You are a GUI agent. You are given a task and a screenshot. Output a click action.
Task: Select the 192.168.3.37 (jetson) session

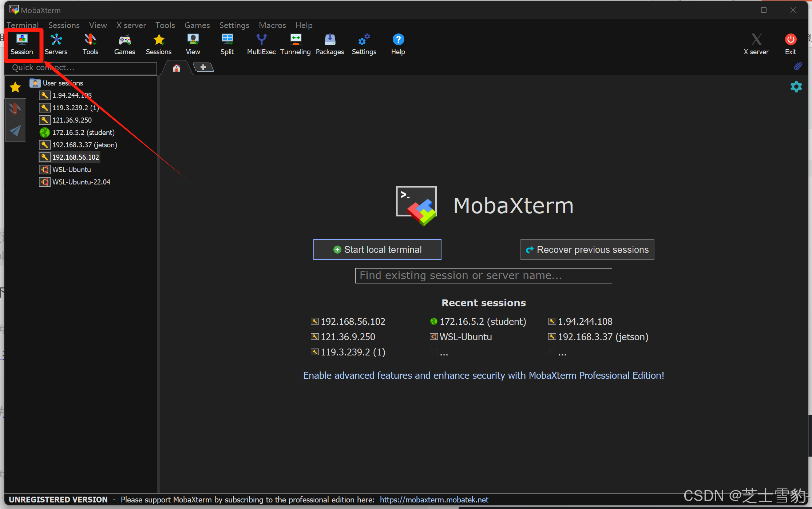84,145
